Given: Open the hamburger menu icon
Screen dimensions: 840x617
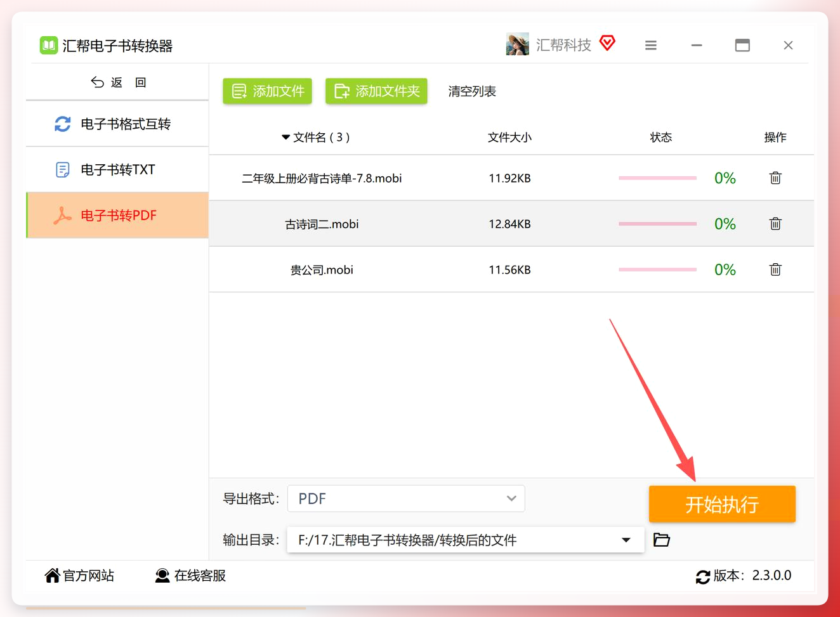Looking at the screenshot, I should 651,46.
